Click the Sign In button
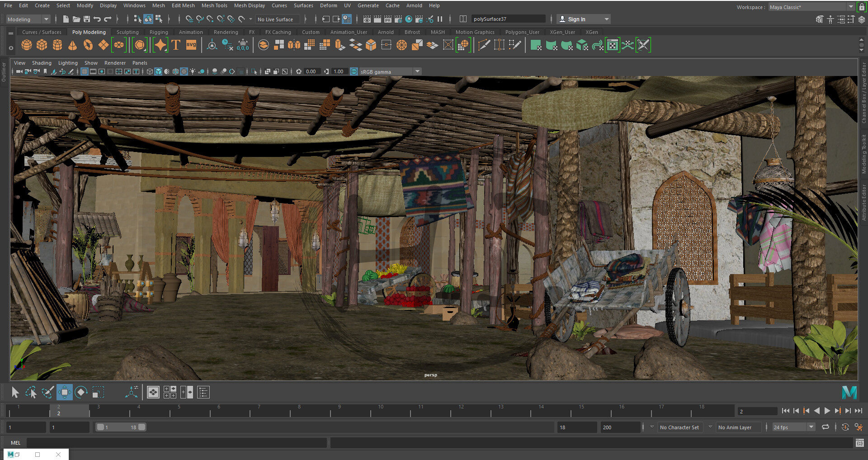Viewport: 868px width, 460px height. click(576, 19)
